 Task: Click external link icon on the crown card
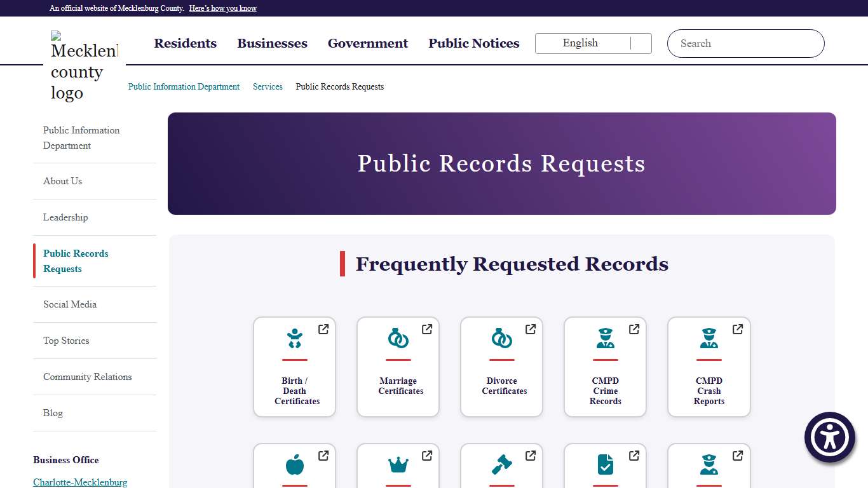pos(427,456)
